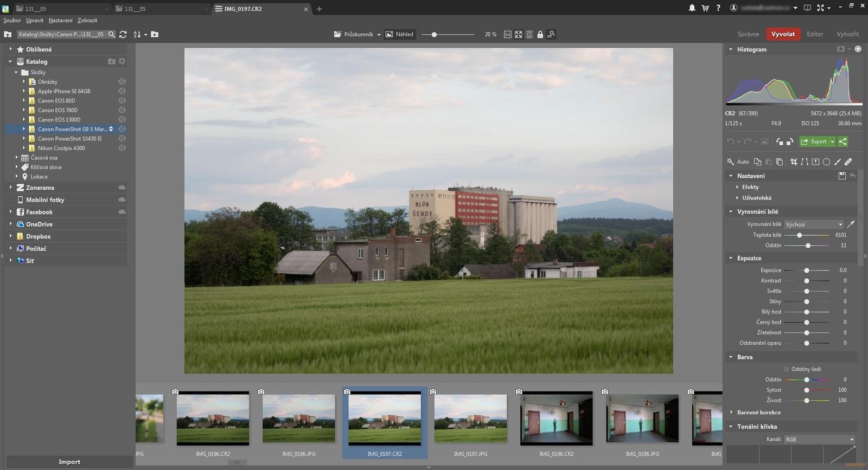Viewport: 868px width, 470px height.
Task: Select the collinearity lines tool
Action: 805,162
